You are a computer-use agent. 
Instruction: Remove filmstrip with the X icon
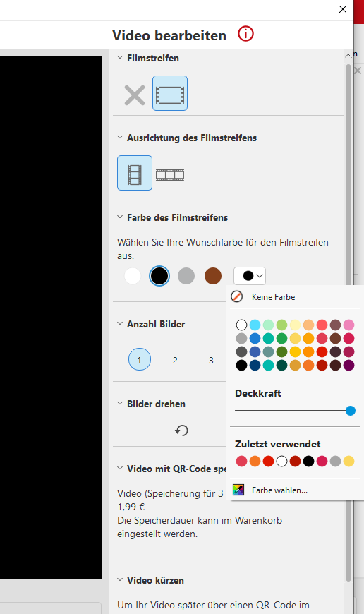coord(135,95)
